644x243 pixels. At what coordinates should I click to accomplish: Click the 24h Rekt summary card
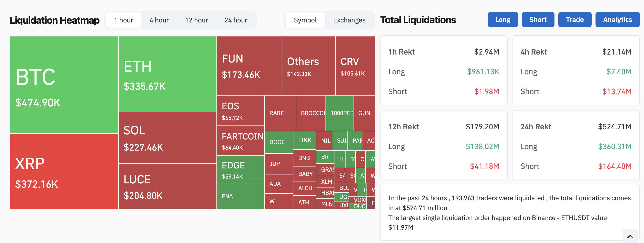click(576, 145)
